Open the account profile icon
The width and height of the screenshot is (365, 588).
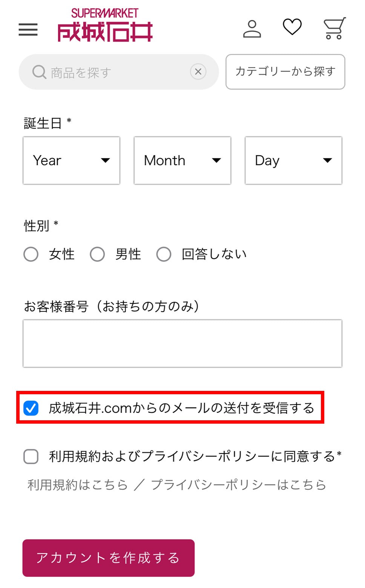[252, 29]
